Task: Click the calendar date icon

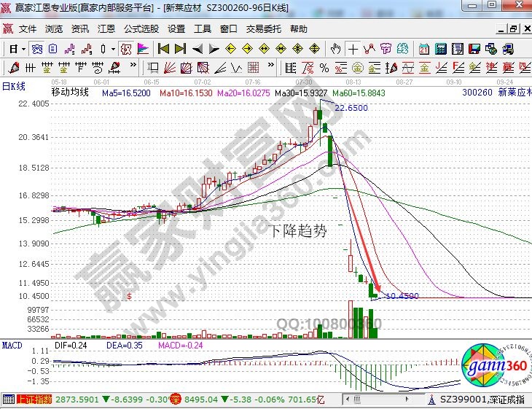Action: 424,49
